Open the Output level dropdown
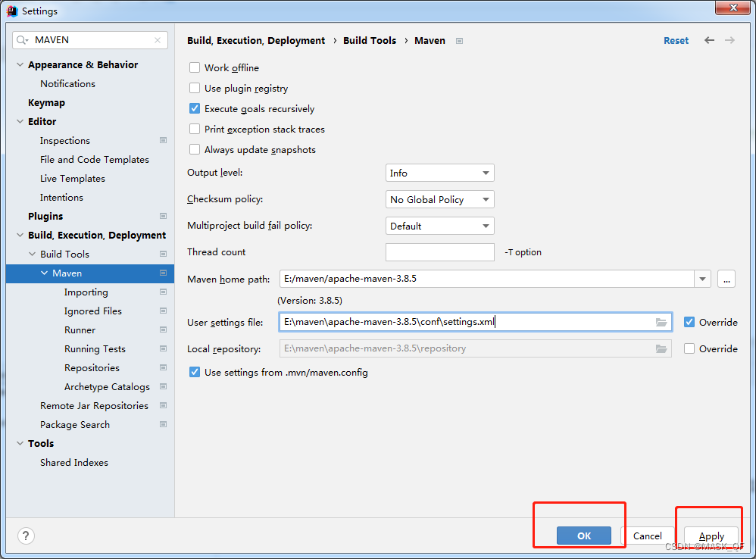Screen dimensions: 756x559 439,173
